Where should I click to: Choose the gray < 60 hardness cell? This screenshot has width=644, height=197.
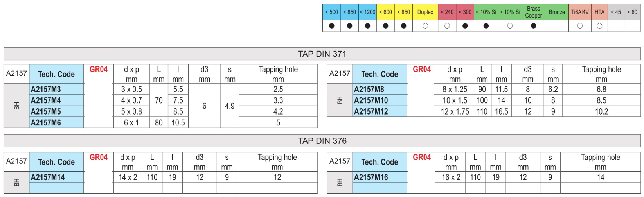632,12
